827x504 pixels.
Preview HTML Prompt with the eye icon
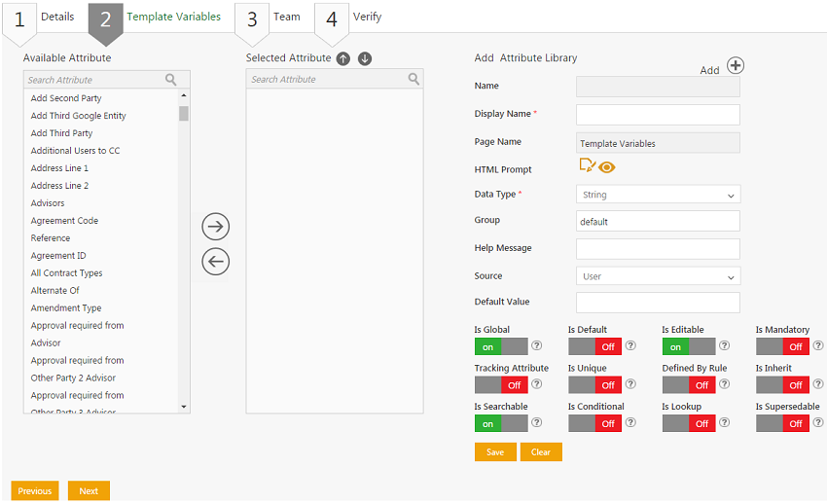[608, 167]
